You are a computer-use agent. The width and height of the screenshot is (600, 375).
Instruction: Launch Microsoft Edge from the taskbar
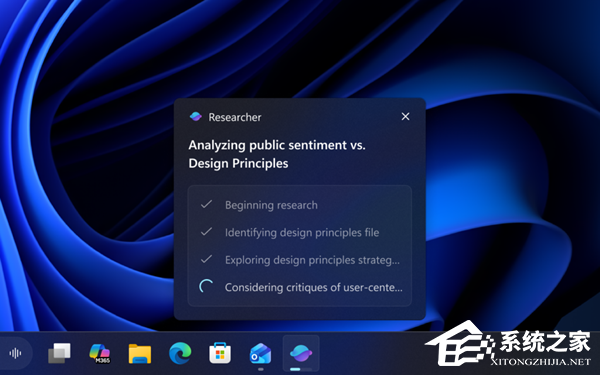click(x=180, y=353)
